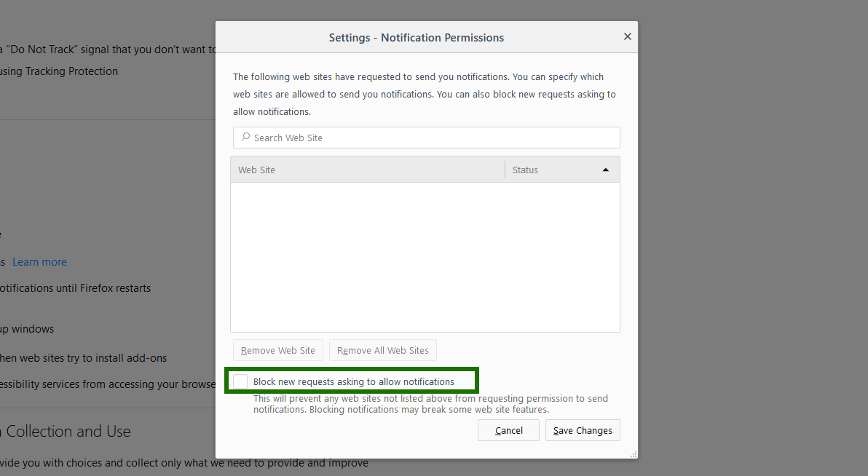Viewport: 868px width, 476px height.
Task: Enable Block new requests checkbox
Action: coord(240,381)
